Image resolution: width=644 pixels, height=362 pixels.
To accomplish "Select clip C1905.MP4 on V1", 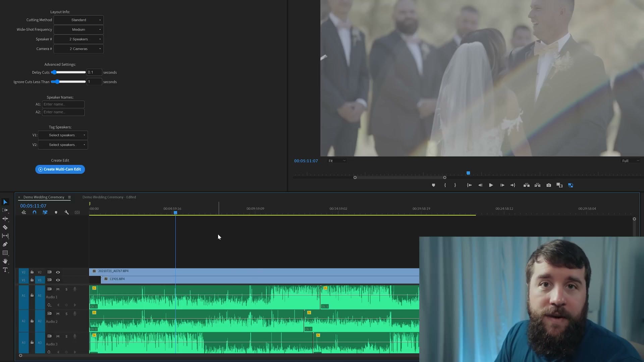I will tap(260, 280).
